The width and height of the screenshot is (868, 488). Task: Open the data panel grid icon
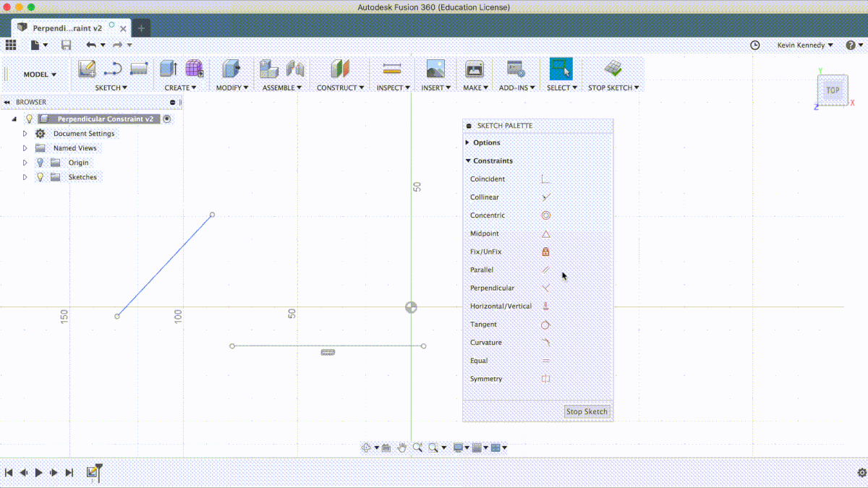click(11, 45)
